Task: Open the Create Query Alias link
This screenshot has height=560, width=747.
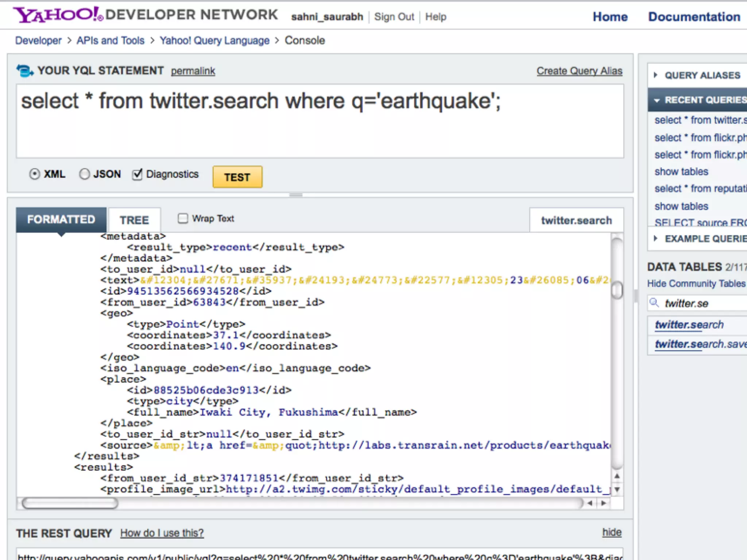Action: 579,71
